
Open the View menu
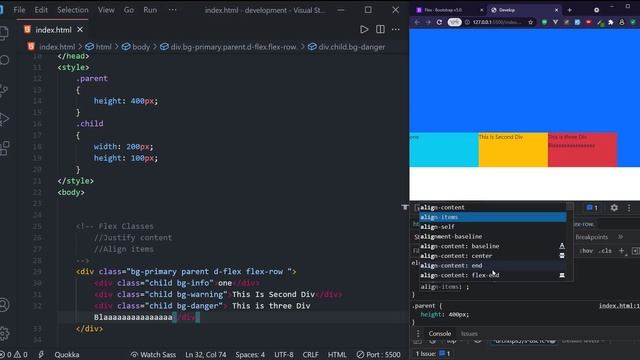pyautogui.click(x=106, y=10)
